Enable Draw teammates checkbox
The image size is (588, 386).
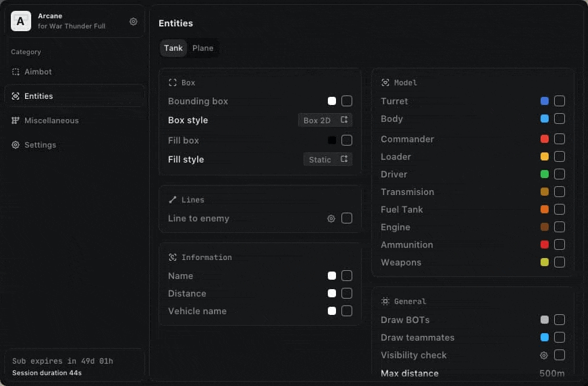pos(560,337)
